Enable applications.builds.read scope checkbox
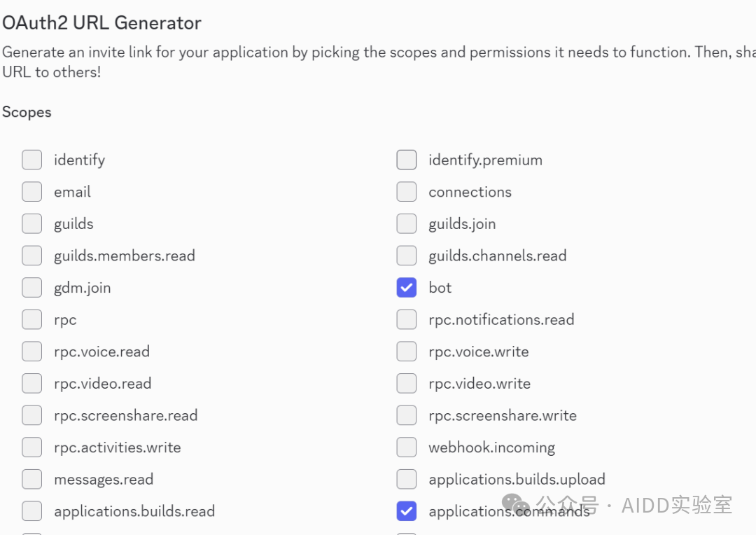Screen dimensions: 756x535 pyautogui.click(x=31, y=511)
